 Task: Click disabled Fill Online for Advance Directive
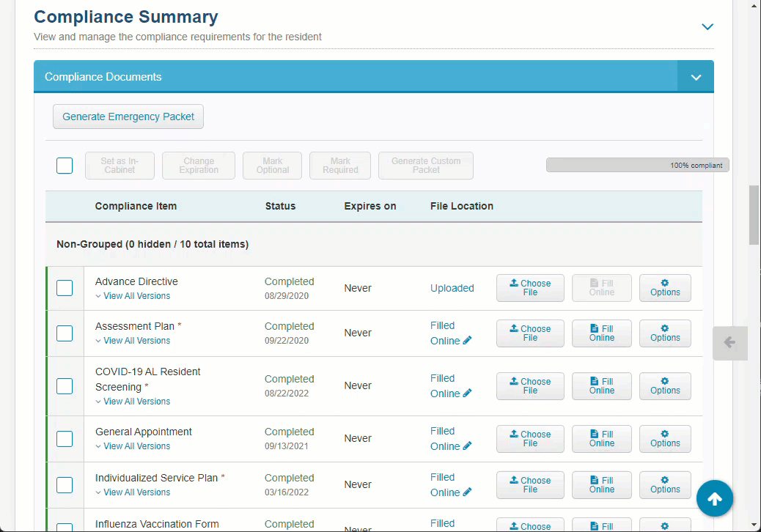[x=602, y=288]
